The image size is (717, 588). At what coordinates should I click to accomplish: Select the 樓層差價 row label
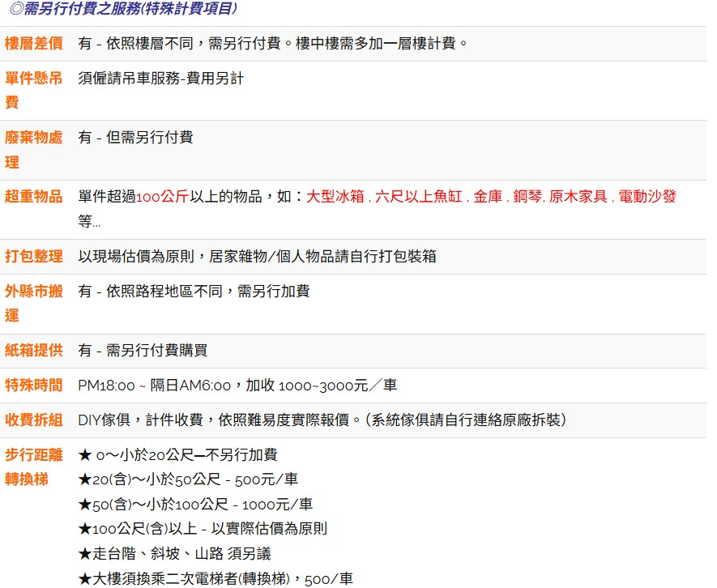(34, 44)
